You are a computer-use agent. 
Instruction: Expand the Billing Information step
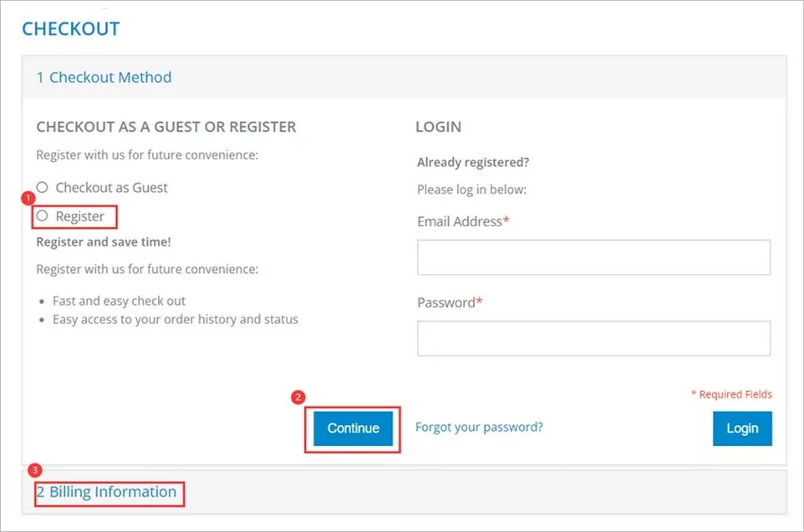106,492
